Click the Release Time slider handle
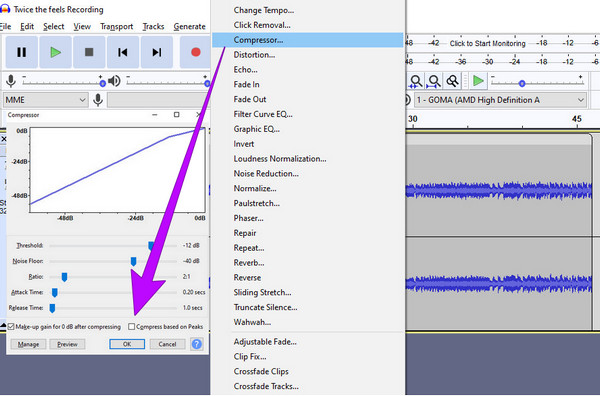Screen dimensions: 600x396 coord(52,308)
